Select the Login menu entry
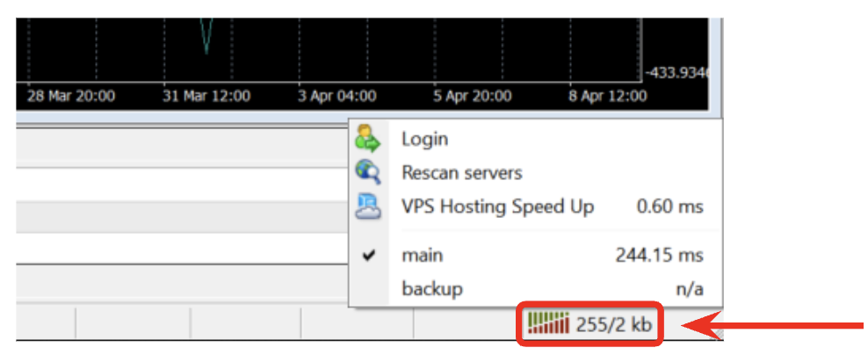This screenshot has width=868, height=355. 424,139
